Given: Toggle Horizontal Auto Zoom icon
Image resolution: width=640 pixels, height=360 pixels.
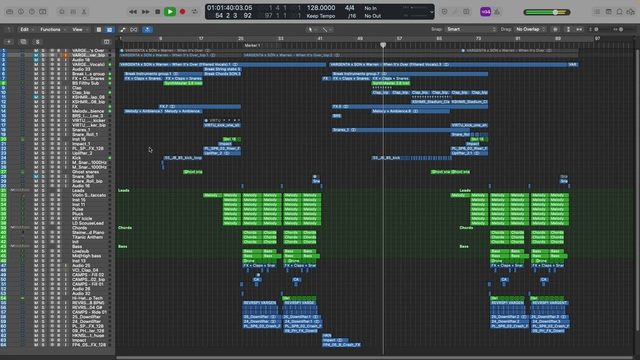Looking at the screenshot, I should [579, 29].
